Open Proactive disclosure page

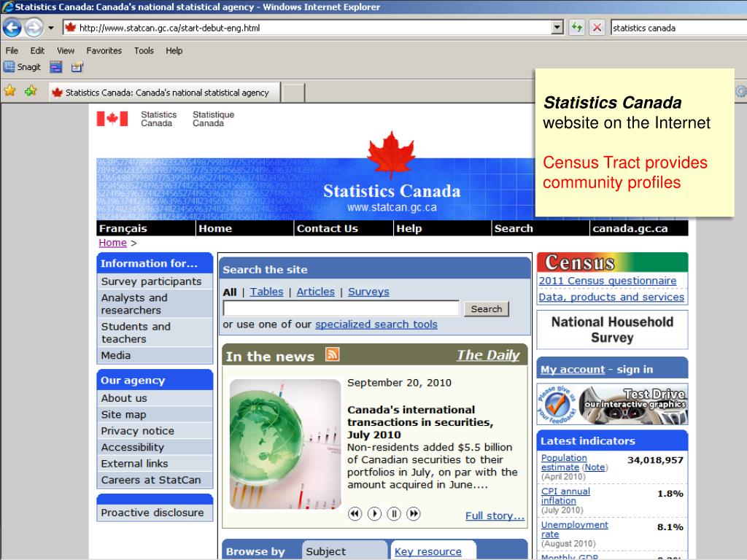tap(152, 513)
